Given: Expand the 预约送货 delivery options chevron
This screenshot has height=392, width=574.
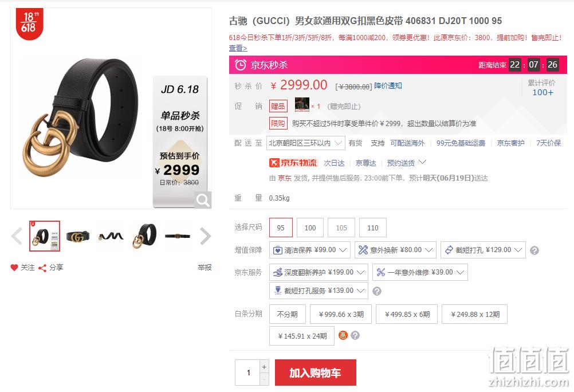Looking at the screenshot, I should pos(422,162).
